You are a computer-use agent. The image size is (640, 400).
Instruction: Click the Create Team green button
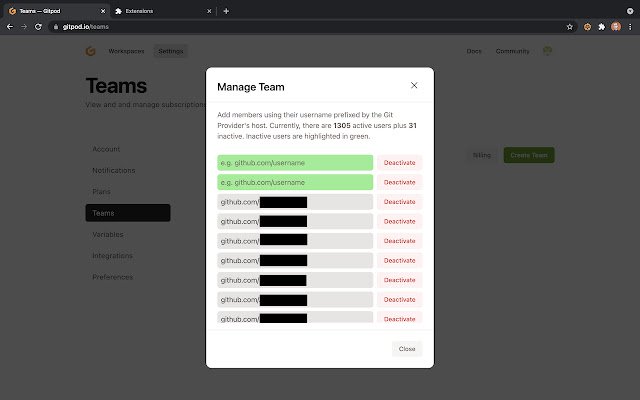529,155
